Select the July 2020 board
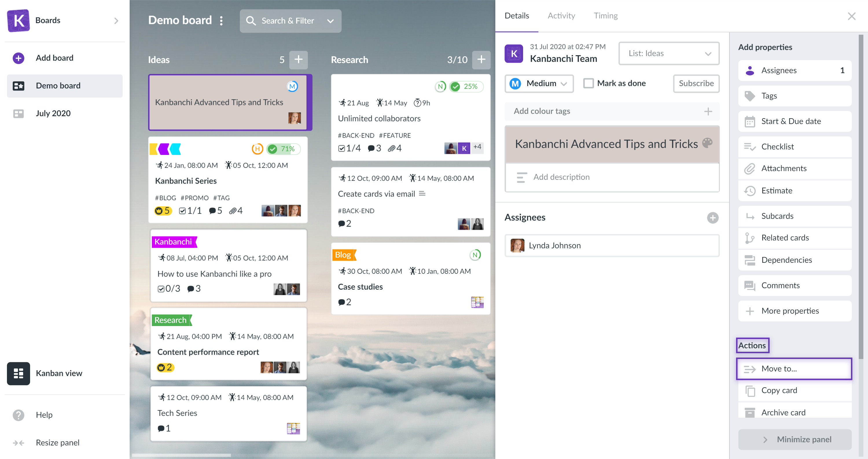This screenshot has width=868, height=459. click(x=53, y=114)
